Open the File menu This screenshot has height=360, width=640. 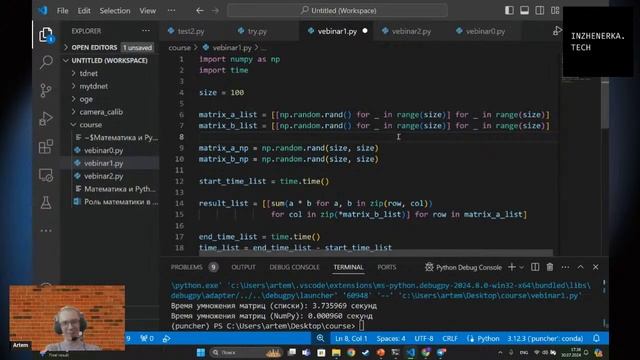coord(62,11)
